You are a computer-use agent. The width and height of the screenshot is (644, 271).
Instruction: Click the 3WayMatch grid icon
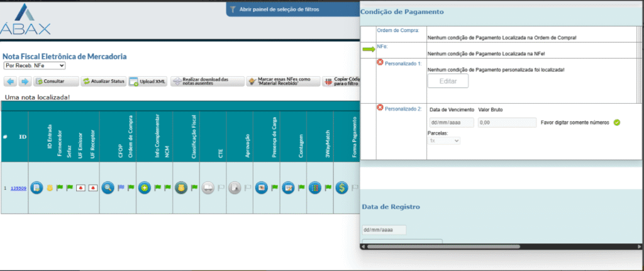click(314, 188)
